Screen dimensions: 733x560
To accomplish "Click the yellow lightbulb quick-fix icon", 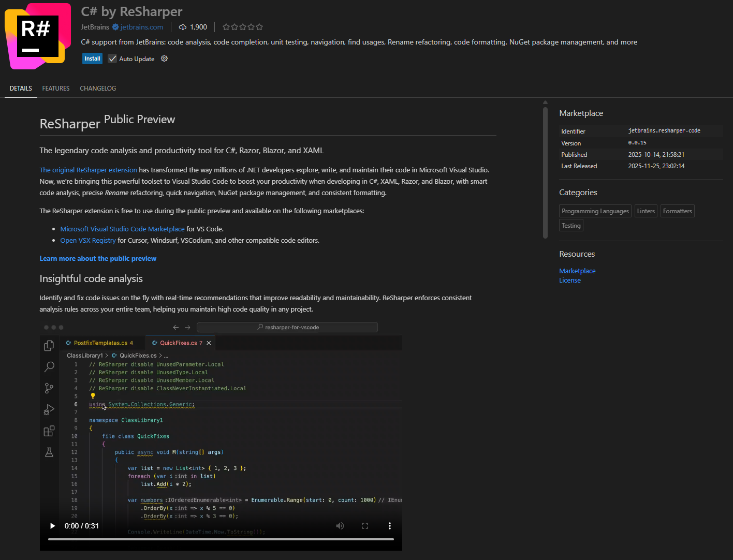I will [93, 396].
